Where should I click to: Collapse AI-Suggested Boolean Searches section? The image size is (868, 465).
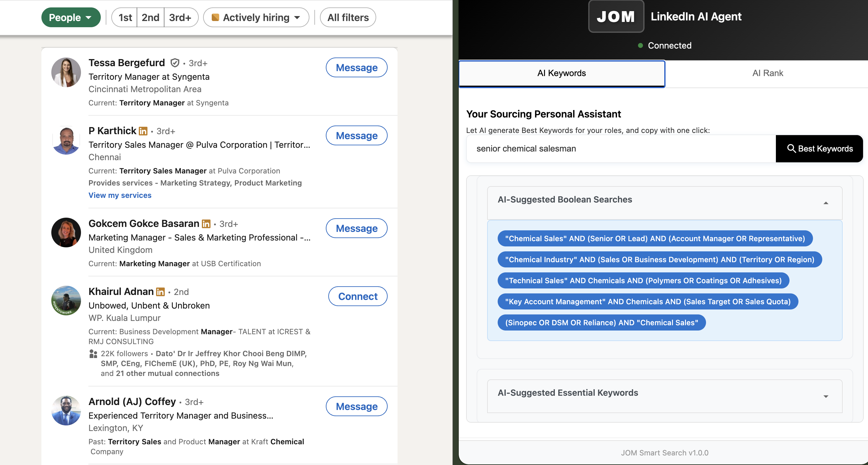[x=826, y=203]
